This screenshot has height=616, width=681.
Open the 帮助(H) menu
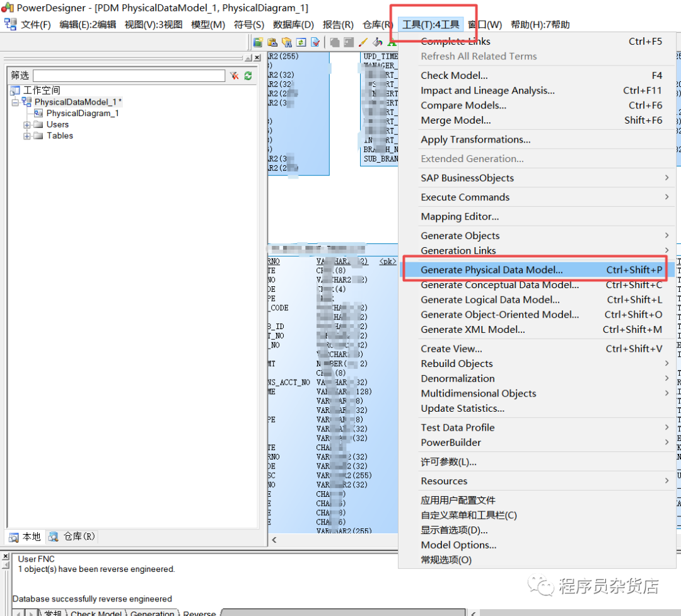pyautogui.click(x=540, y=25)
